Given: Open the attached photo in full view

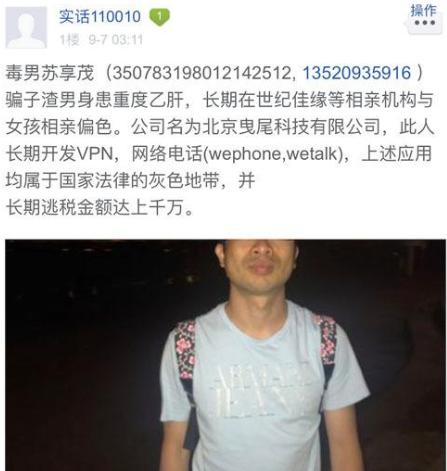Looking at the screenshot, I should (225, 355).
